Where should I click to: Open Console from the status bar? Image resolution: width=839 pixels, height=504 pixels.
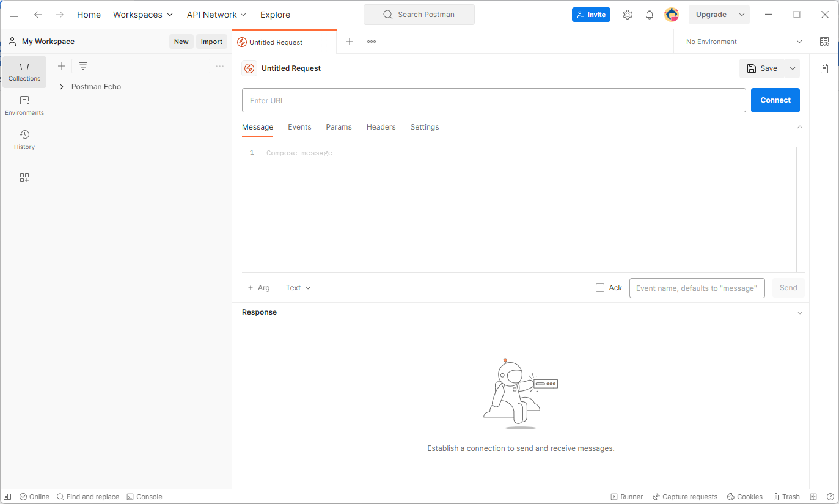click(144, 497)
